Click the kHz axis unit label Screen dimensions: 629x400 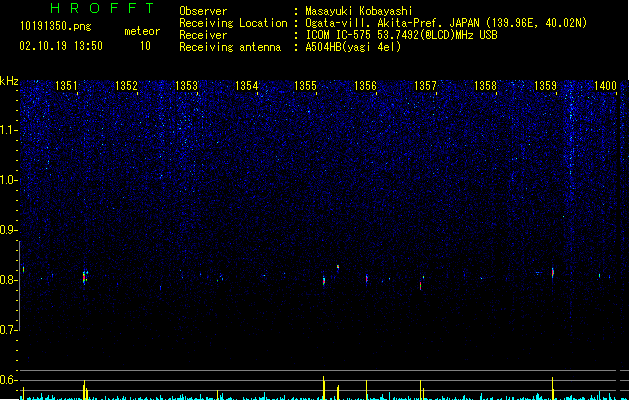9,81
